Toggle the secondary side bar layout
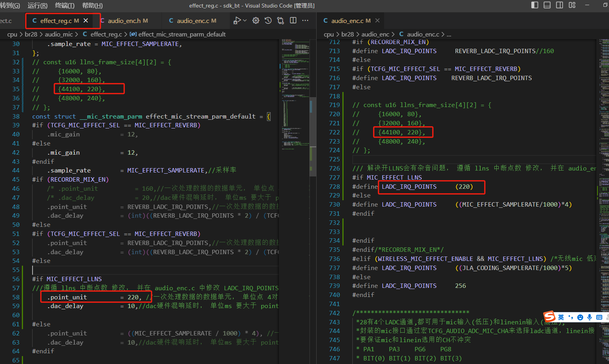The image size is (609, 364). 559,5
